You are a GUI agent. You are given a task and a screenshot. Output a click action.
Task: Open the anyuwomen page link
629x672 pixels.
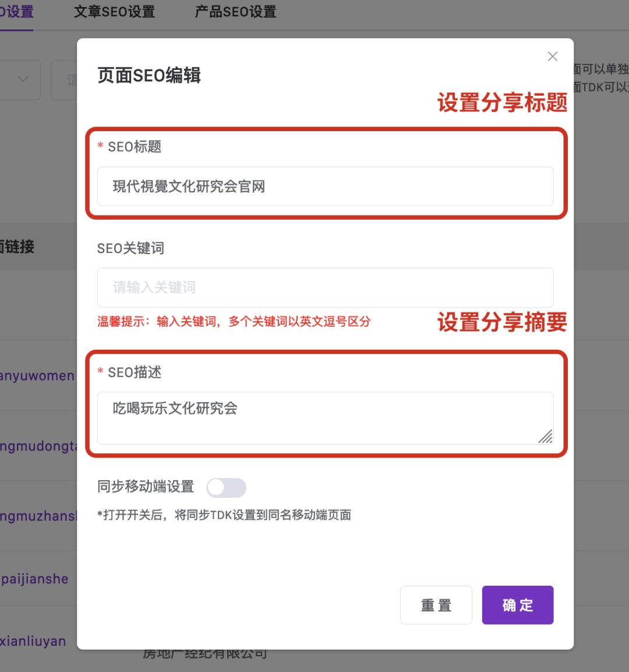click(x=36, y=376)
